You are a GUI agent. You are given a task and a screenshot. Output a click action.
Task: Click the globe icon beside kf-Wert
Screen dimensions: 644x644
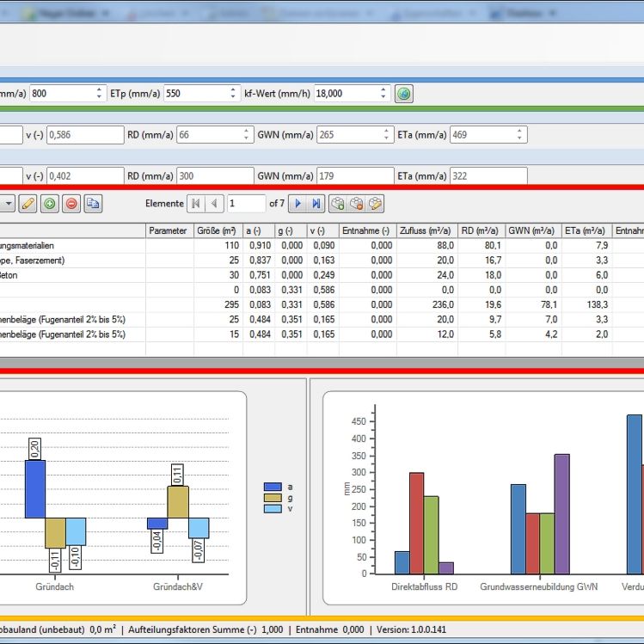tap(403, 94)
